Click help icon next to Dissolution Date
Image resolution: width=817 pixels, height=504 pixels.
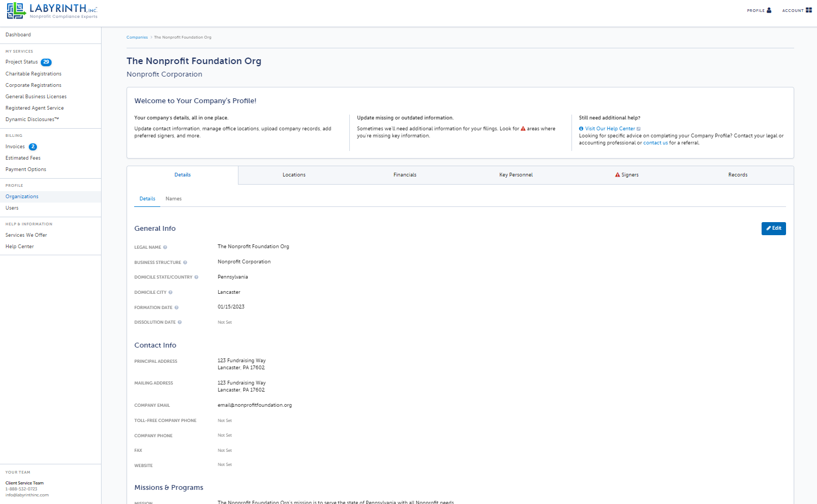tap(179, 322)
